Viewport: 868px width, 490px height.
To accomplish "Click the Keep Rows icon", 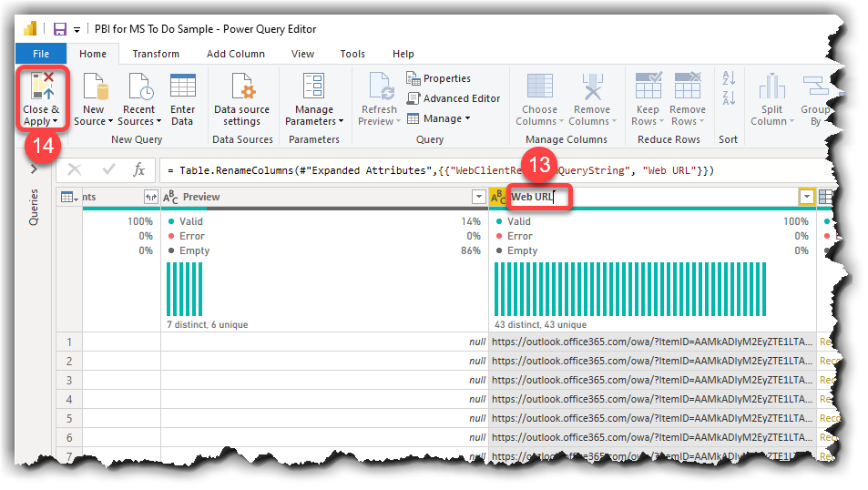I will click(x=648, y=86).
